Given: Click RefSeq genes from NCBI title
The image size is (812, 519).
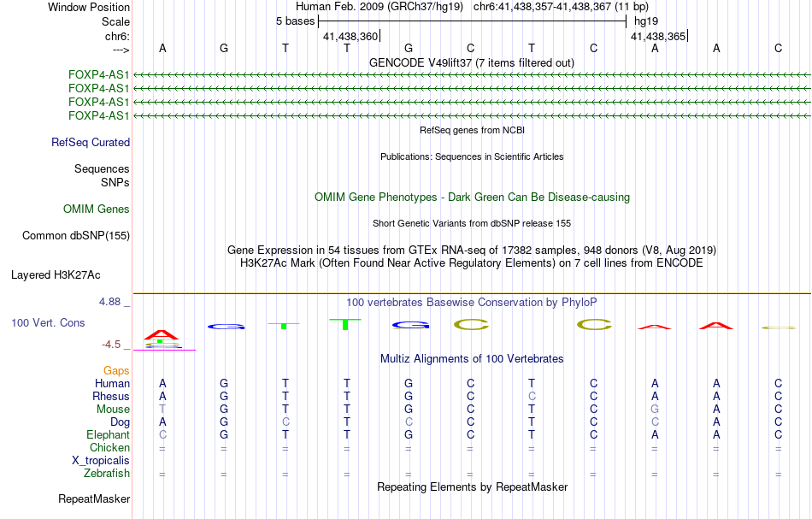Looking at the screenshot, I should pos(472,131).
